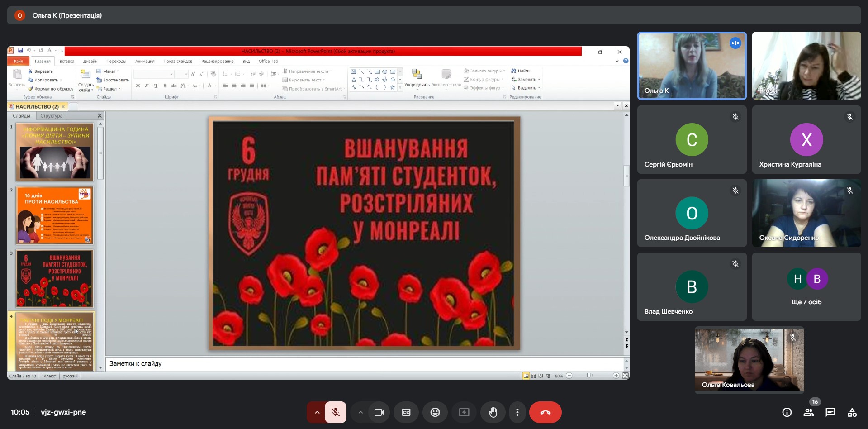The height and width of the screenshot is (429, 868).
Task: Open the emoji reactions button
Action: pyautogui.click(x=435, y=412)
